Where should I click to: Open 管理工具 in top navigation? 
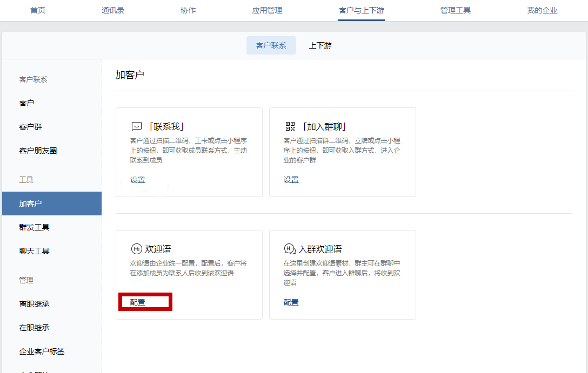pyautogui.click(x=456, y=10)
